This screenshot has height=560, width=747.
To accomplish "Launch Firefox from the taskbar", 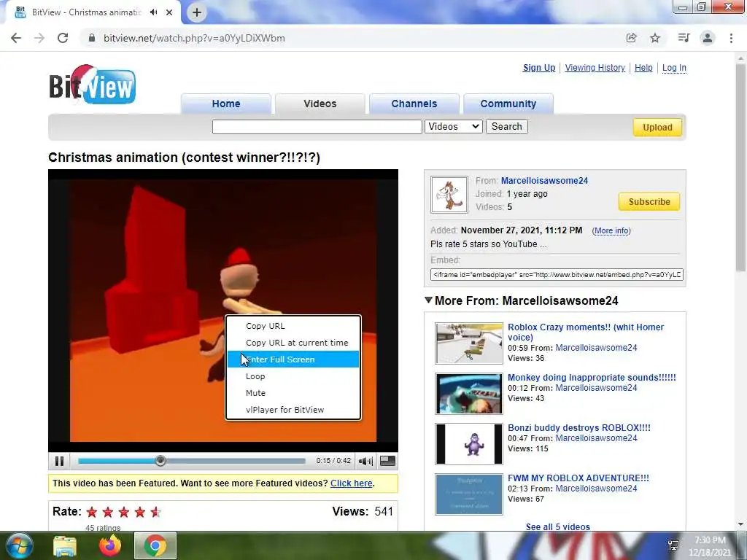I will point(110,545).
